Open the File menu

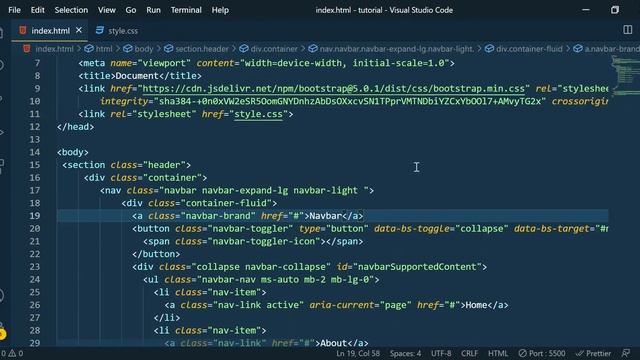tap(14, 10)
